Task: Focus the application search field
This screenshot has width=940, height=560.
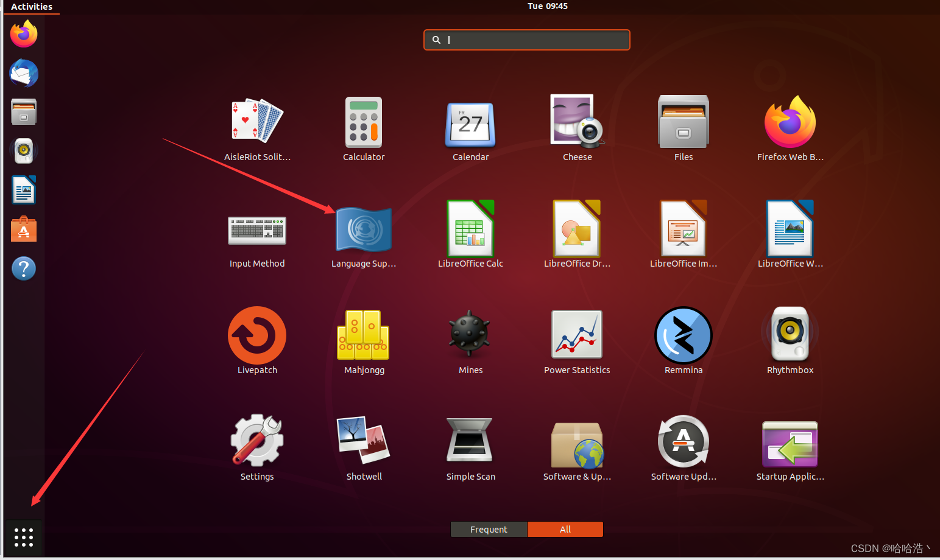Action: tap(527, 40)
